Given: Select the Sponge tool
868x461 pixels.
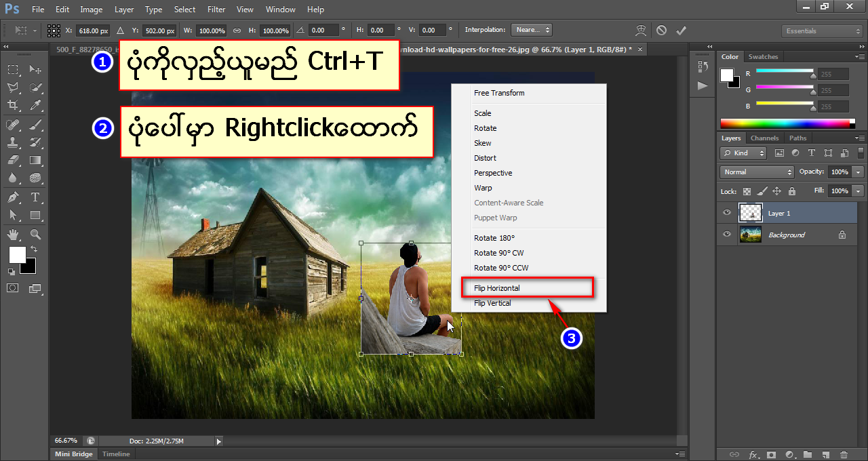Looking at the screenshot, I should point(36,178).
